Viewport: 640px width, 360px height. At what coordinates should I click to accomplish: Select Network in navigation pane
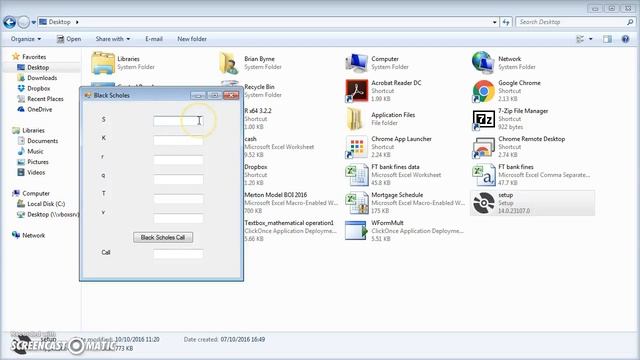[33, 236]
